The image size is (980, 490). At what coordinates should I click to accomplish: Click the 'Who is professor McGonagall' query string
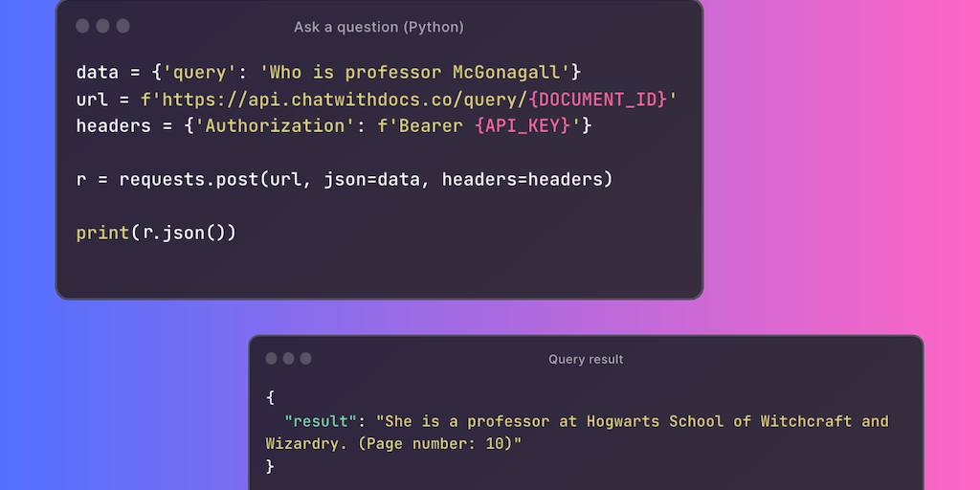[419, 72]
